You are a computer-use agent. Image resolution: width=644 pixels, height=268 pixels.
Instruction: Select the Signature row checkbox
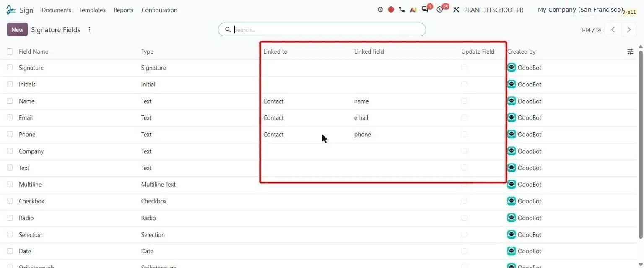pyautogui.click(x=10, y=68)
